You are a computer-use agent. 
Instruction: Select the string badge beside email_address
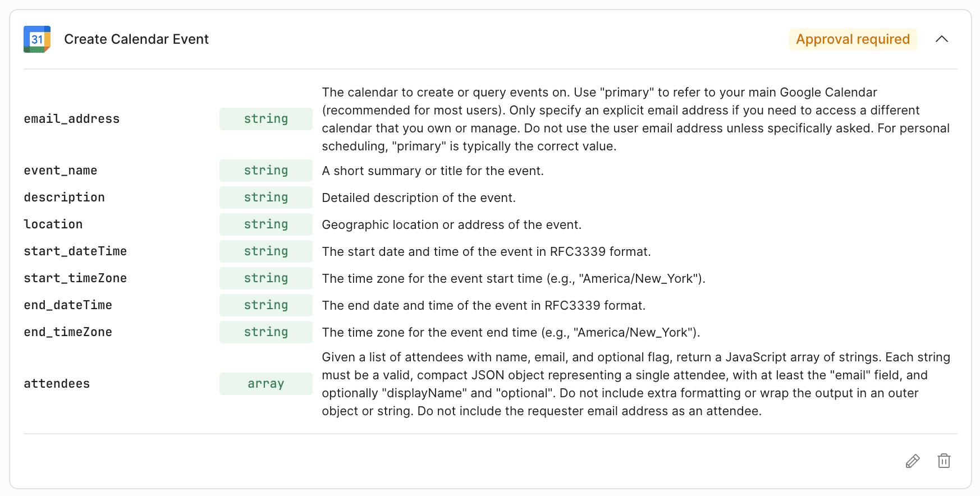(x=265, y=118)
